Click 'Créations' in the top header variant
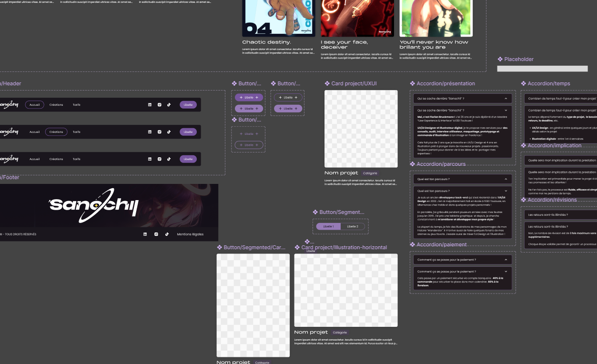The height and width of the screenshot is (364, 597). 56,105
